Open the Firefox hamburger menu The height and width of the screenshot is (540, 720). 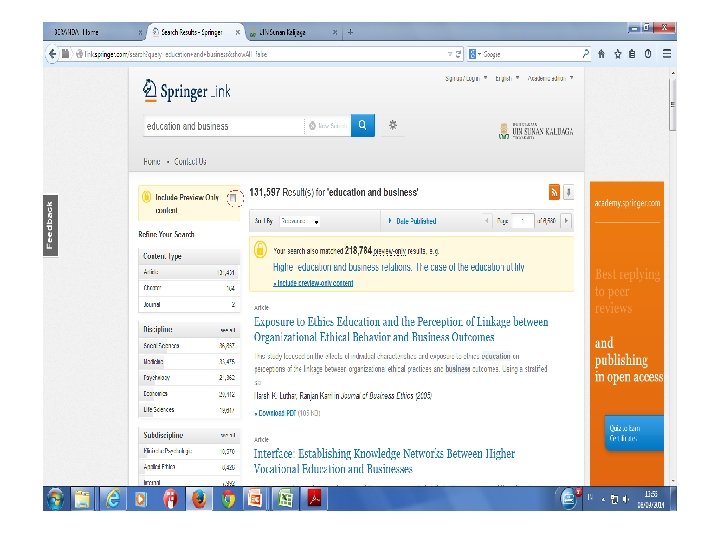click(x=667, y=54)
